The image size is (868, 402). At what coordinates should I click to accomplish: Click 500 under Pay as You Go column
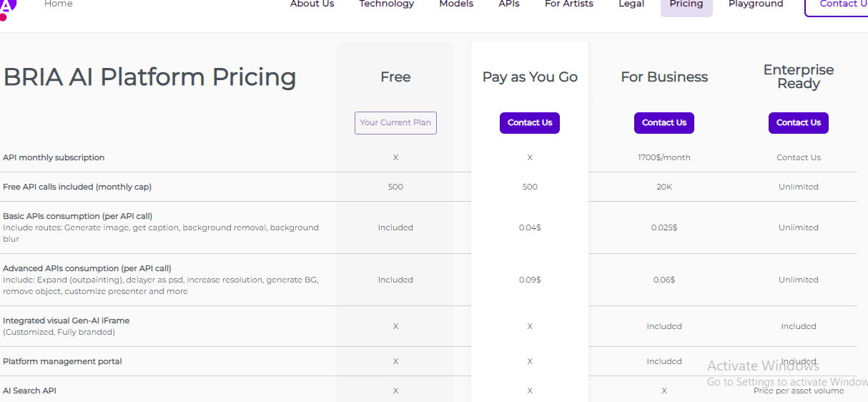(530, 187)
